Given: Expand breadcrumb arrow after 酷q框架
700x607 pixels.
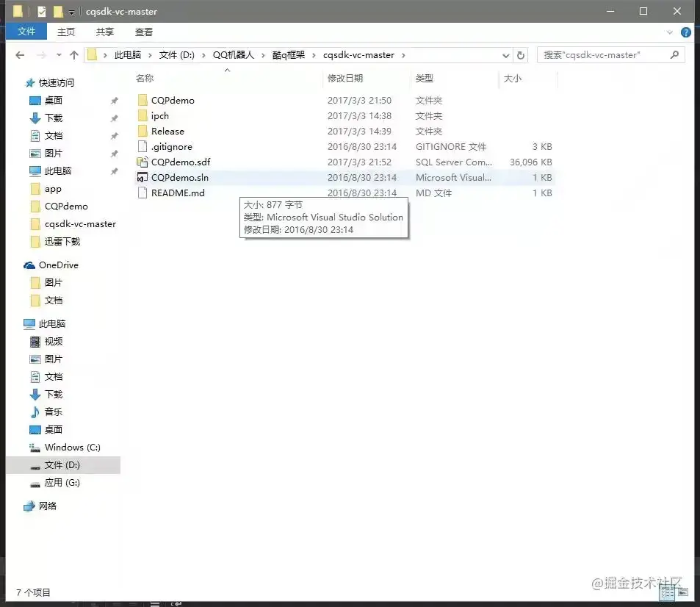Looking at the screenshot, I should tap(314, 55).
